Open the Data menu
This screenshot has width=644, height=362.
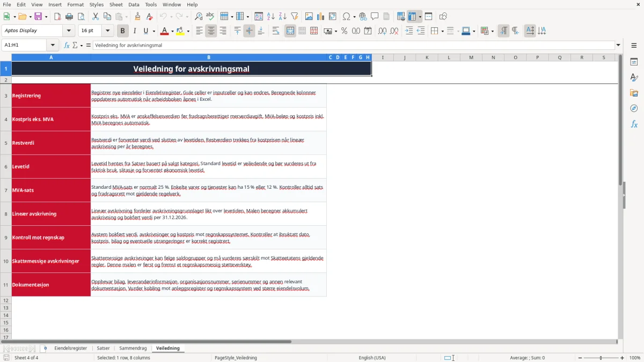coord(134,4)
